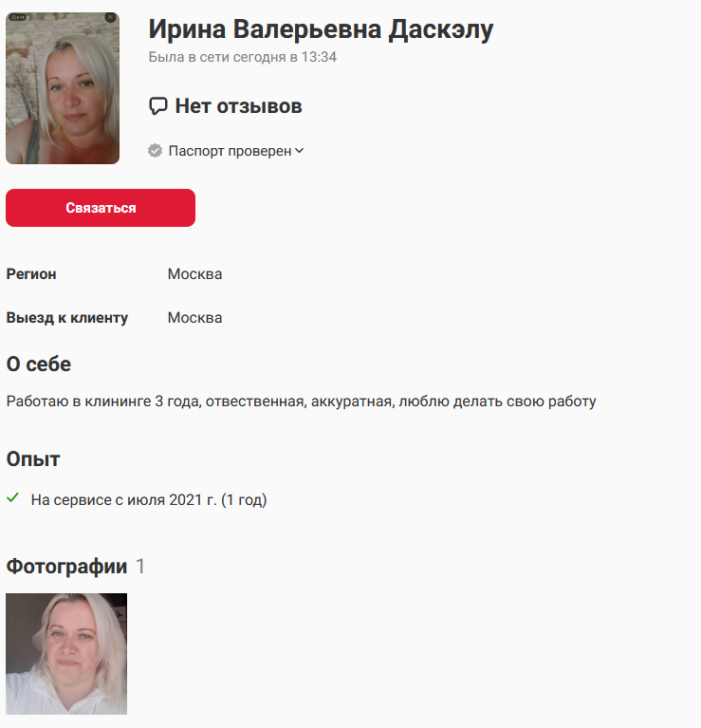Expand the Паспорт проверен chevron

point(300,150)
